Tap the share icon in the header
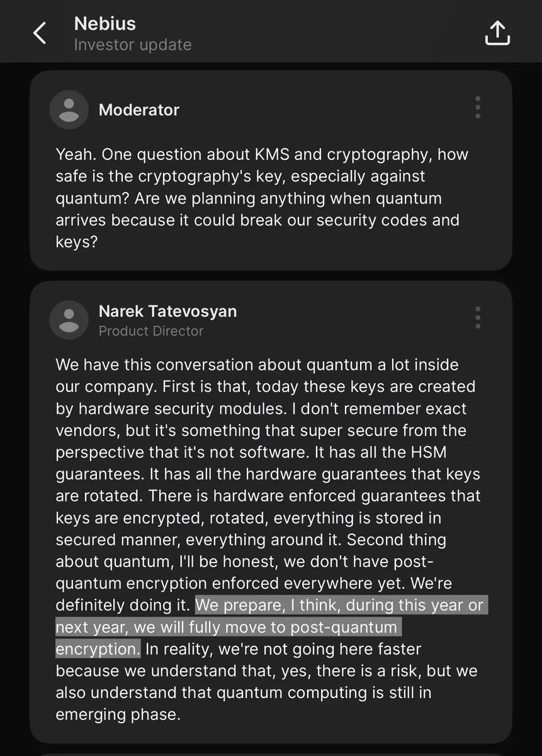Screen dimensions: 542x756 point(497,33)
